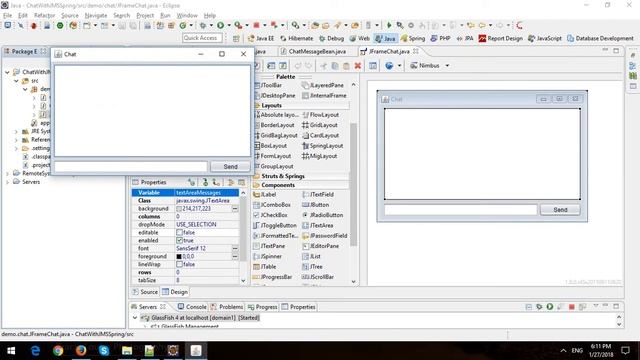Collapse the GlassFish 4 server node
Viewport: 640px width, 360px height.
[x=135, y=318]
